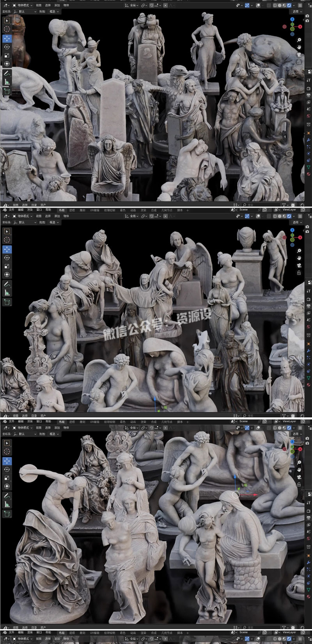Click the Measure tool in the middle Blender window

coord(7,293)
